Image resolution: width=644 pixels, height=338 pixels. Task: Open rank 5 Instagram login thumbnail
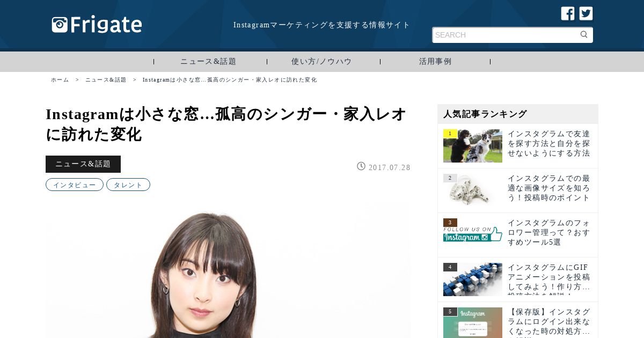pyautogui.click(x=473, y=322)
